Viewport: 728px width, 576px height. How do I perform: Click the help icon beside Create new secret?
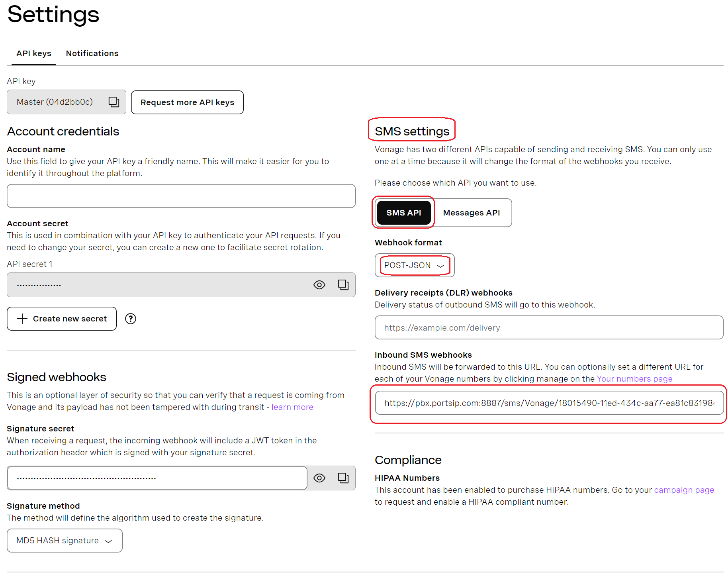coord(131,319)
